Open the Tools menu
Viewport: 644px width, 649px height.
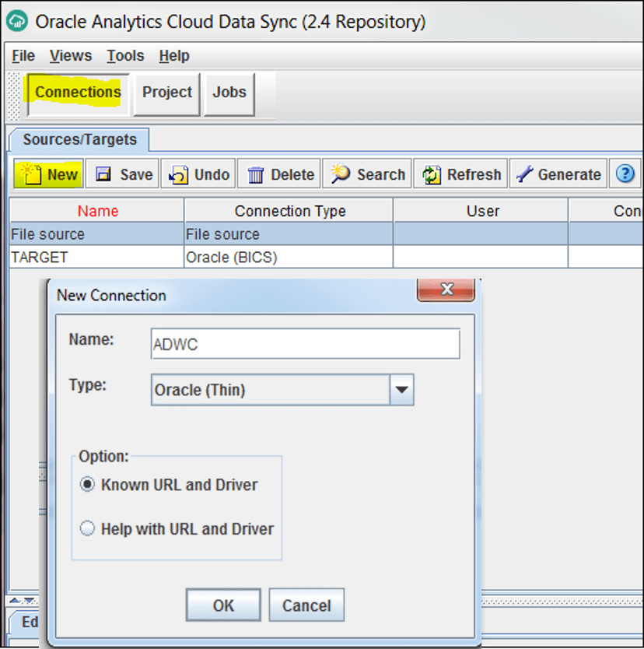click(124, 55)
